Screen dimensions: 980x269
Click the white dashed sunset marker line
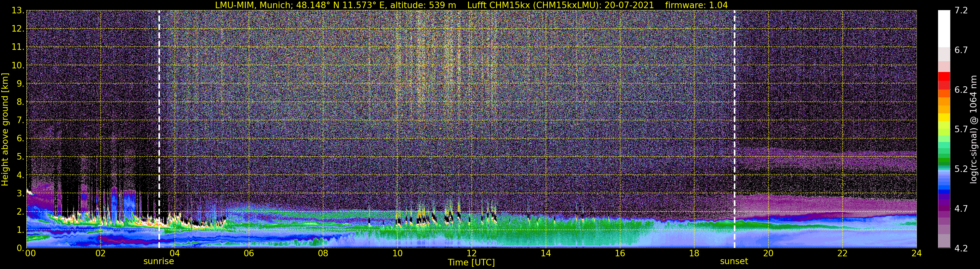pyautogui.click(x=734, y=129)
